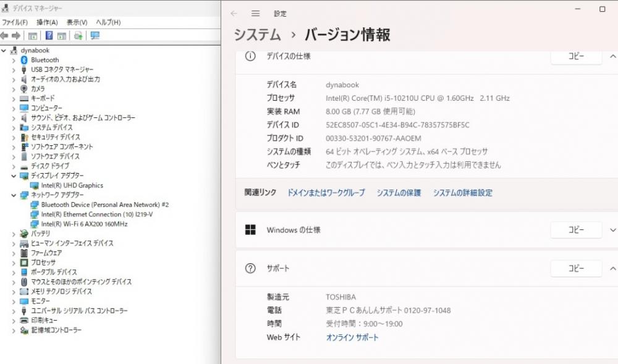Click the processor value Intel(R) Core(TM) i5-10210U

coord(418,98)
